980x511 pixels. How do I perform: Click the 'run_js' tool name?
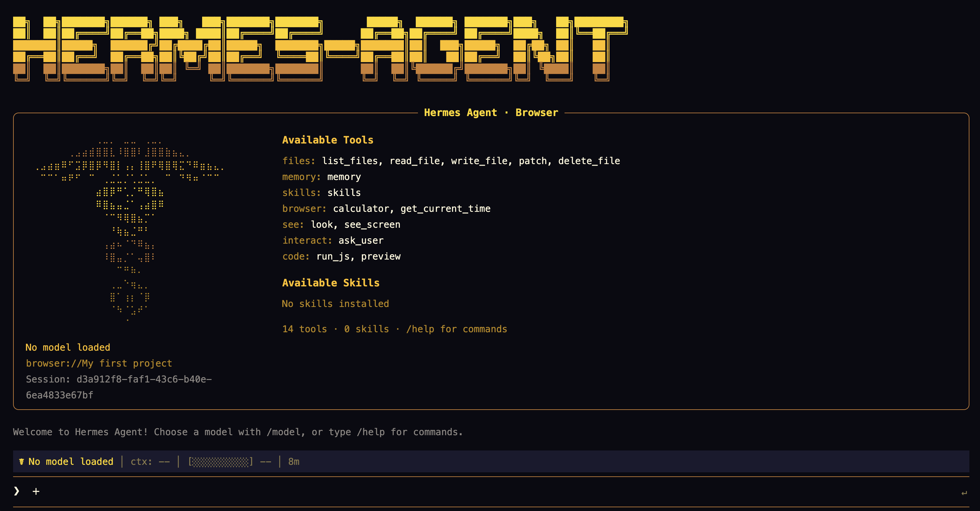click(333, 256)
